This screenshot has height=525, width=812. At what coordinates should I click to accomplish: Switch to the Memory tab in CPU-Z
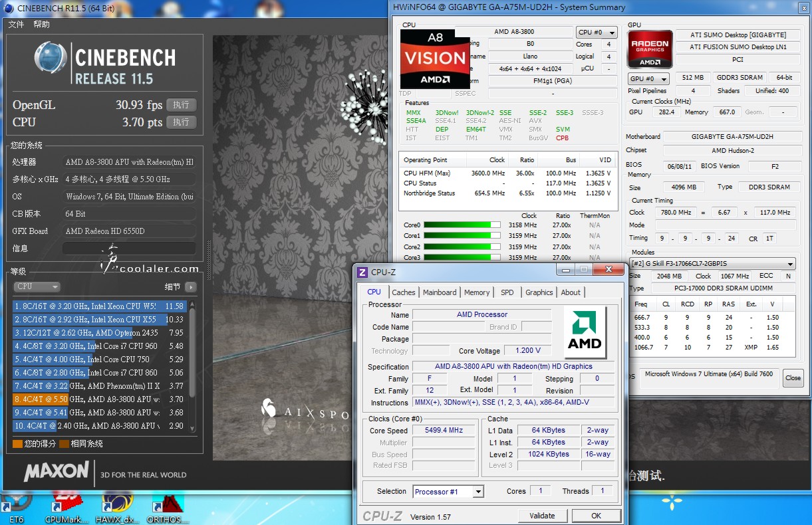[477, 292]
